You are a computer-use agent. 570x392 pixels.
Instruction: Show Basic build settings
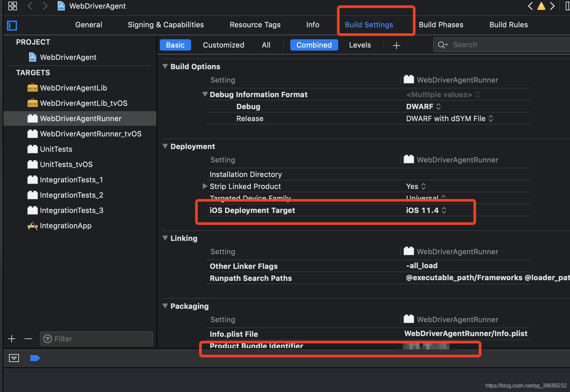coord(175,45)
